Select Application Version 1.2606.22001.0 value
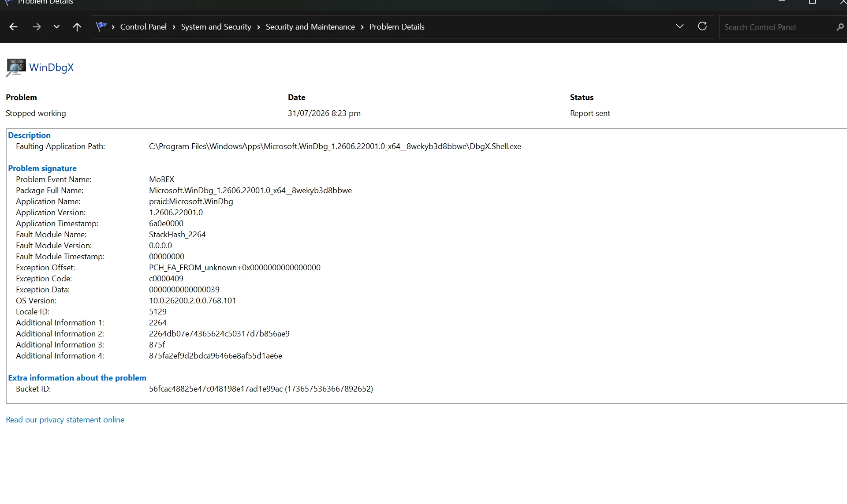847x504 pixels. click(x=175, y=213)
